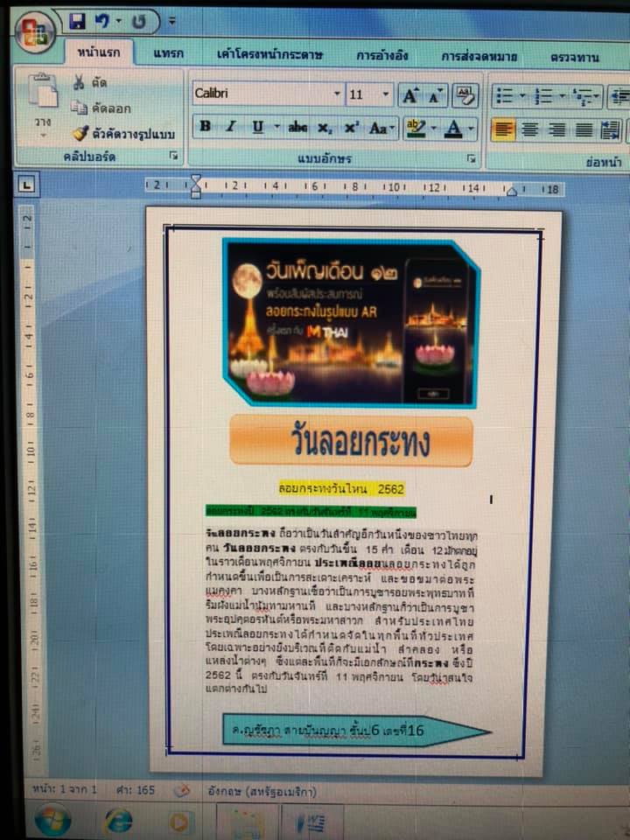Click the subscript x₂ icon

tap(325, 128)
